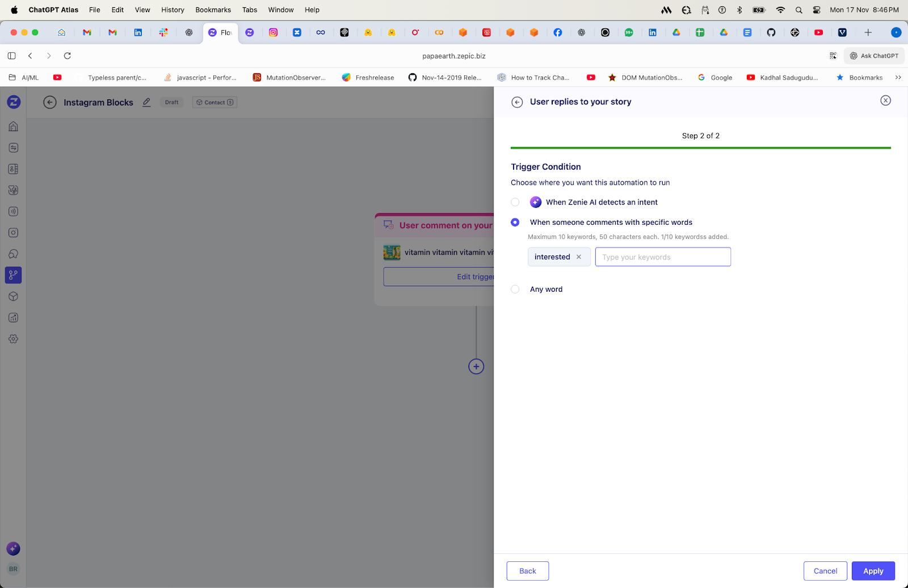Click back arrow beside User replies to your story
Screen dimensions: 908x588
(517, 102)
